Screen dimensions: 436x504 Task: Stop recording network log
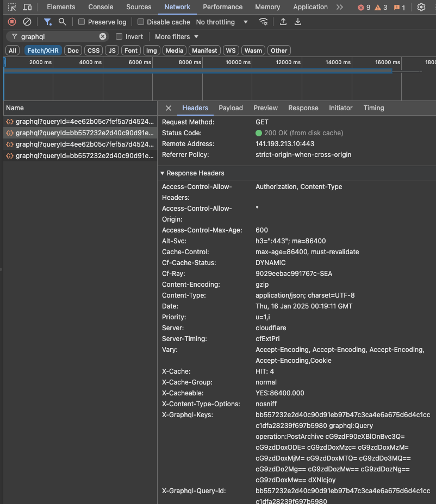(x=12, y=22)
